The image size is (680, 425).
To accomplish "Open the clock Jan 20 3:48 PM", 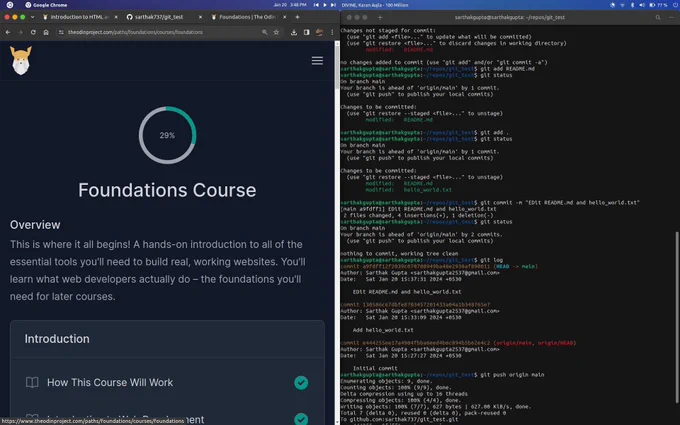I will pos(290,5).
